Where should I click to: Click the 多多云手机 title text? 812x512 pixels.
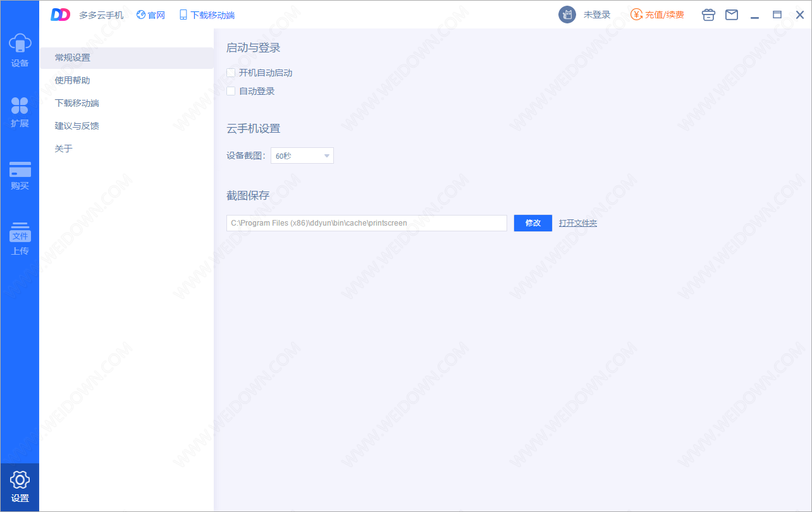pyautogui.click(x=101, y=15)
